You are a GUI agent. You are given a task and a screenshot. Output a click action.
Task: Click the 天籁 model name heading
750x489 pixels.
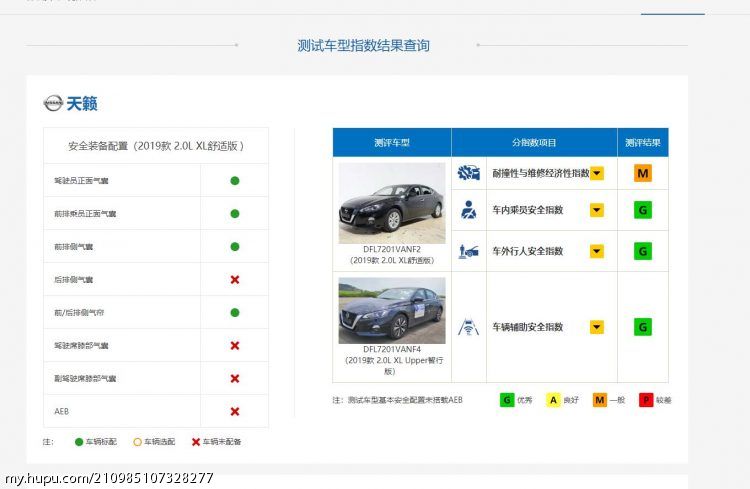(x=82, y=103)
